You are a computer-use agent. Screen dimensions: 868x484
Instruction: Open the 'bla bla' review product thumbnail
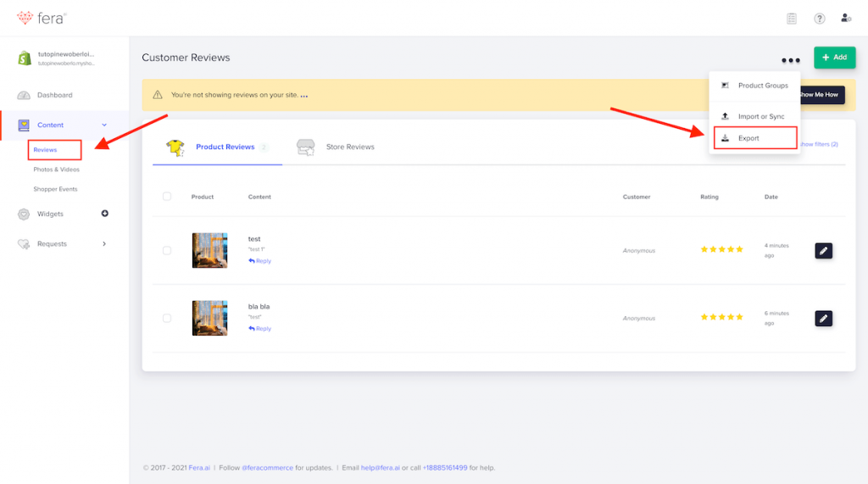coord(210,319)
